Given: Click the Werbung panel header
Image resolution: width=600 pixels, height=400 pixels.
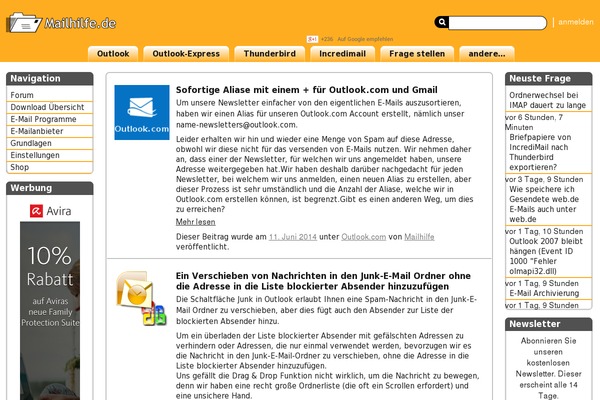Looking at the screenshot, I should point(50,188).
